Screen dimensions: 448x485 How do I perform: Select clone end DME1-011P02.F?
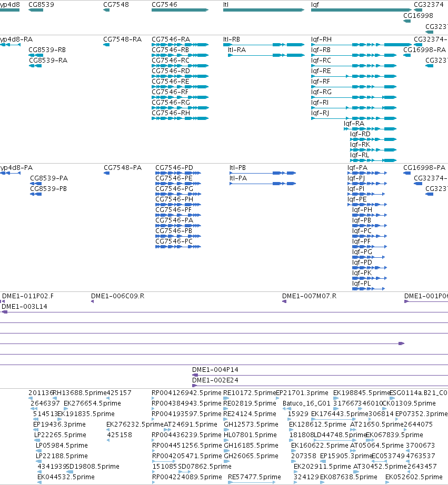coord(28,296)
